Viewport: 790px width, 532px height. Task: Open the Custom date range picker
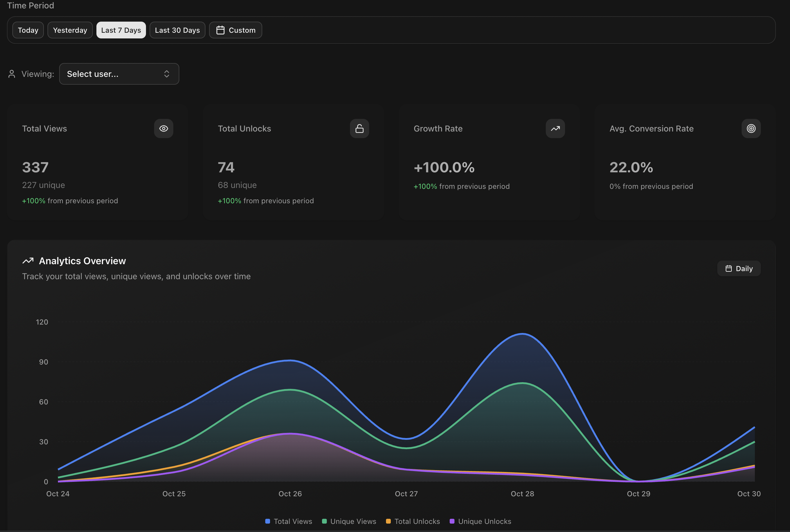pos(235,30)
